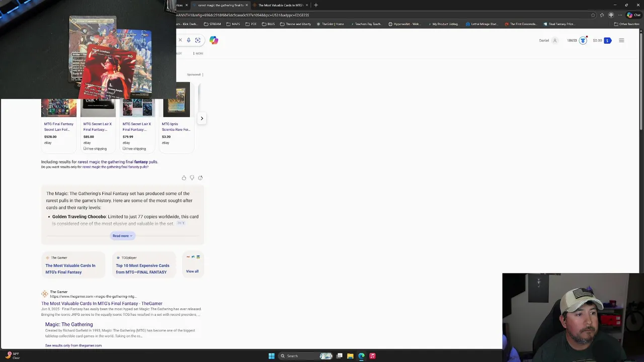644x362 pixels.
Task: Open POE bookmarks folder
Action: 251,24
